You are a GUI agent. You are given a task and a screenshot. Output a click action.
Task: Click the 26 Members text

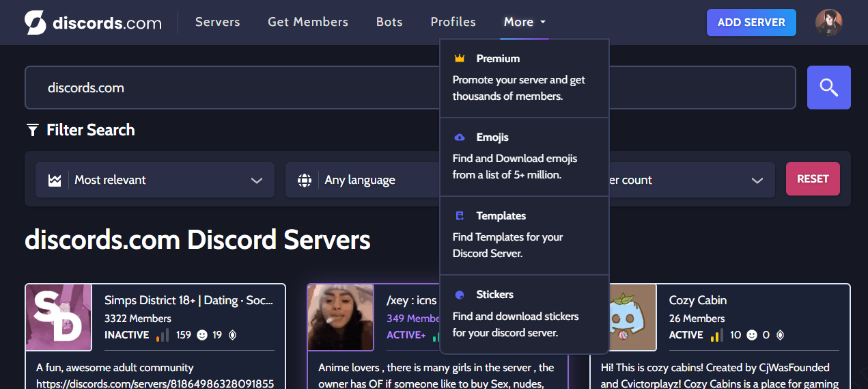click(x=697, y=319)
